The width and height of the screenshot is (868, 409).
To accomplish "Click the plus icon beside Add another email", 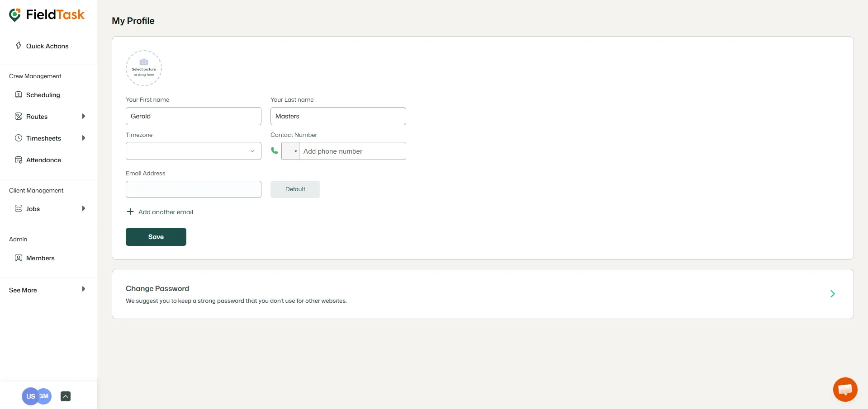I will [130, 212].
